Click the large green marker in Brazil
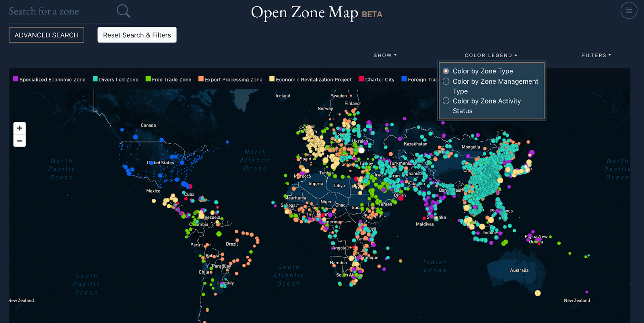Viewport: 644px width, 323px height. click(219, 234)
